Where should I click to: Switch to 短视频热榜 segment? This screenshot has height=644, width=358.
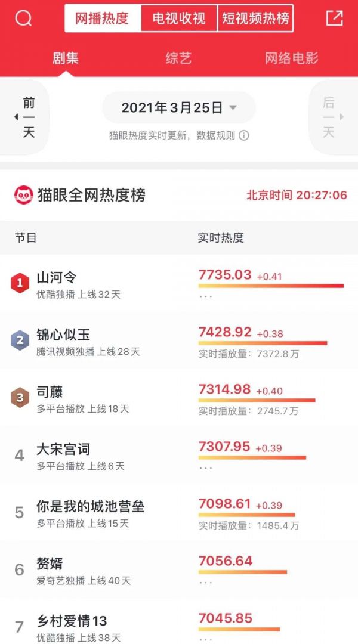(x=255, y=18)
